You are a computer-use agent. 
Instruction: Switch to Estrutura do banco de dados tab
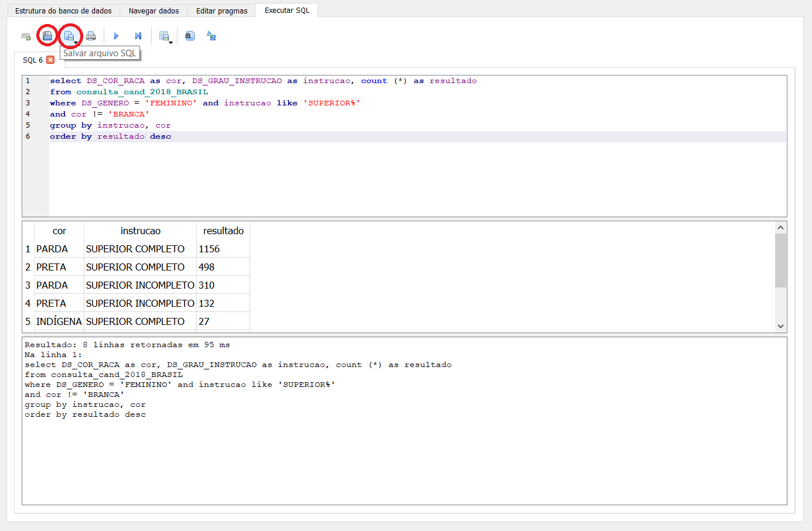pos(63,11)
